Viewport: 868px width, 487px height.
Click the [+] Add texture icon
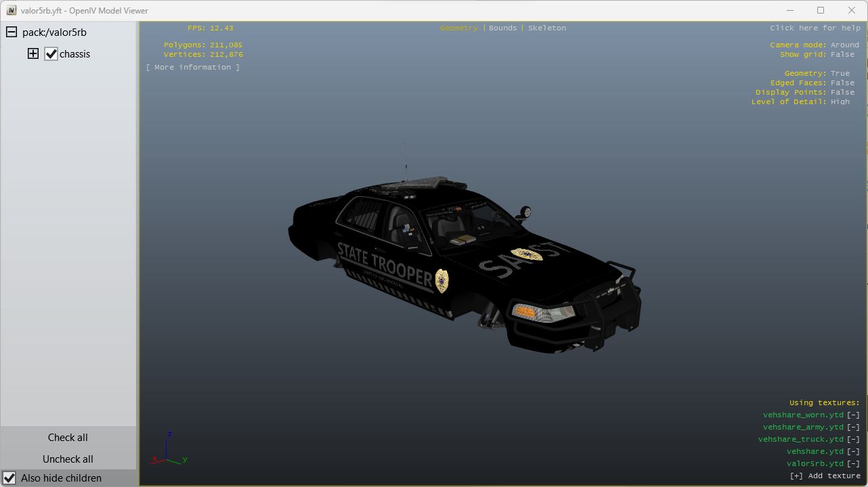(x=796, y=476)
